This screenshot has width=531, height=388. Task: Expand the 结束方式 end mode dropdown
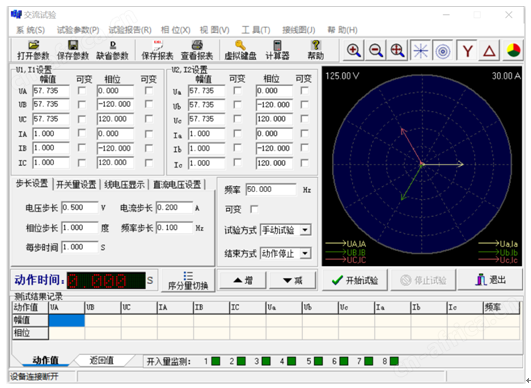(x=305, y=253)
